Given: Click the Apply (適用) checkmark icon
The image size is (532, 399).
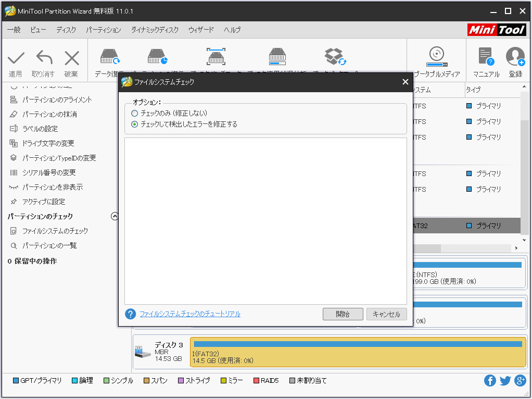Looking at the screenshot, I should 16,58.
